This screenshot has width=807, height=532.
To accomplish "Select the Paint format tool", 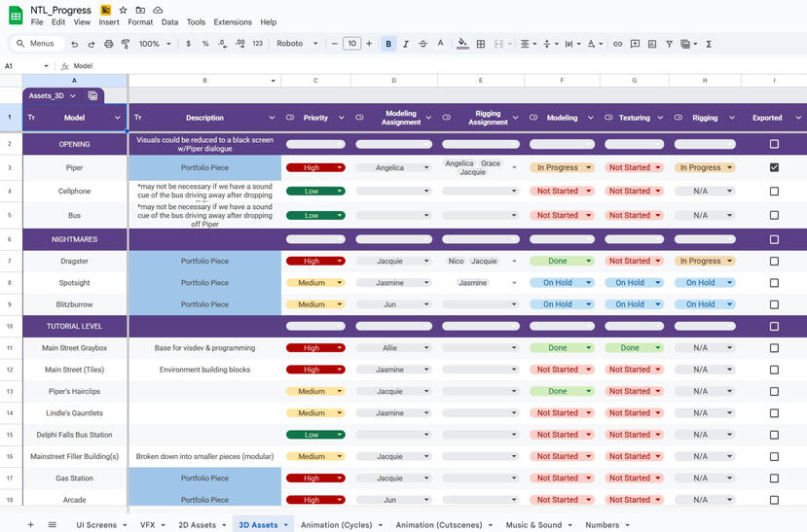I will point(125,44).
